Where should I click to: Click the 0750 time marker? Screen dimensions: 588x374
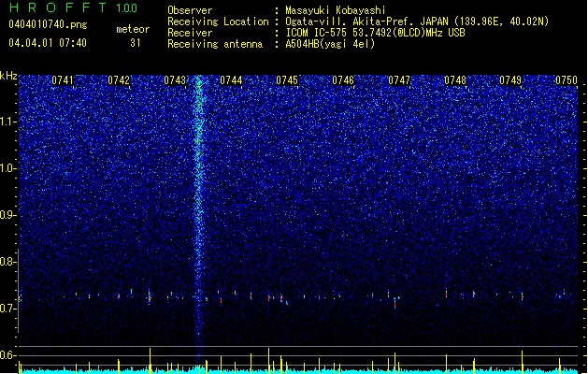click(x=566, y=80)
